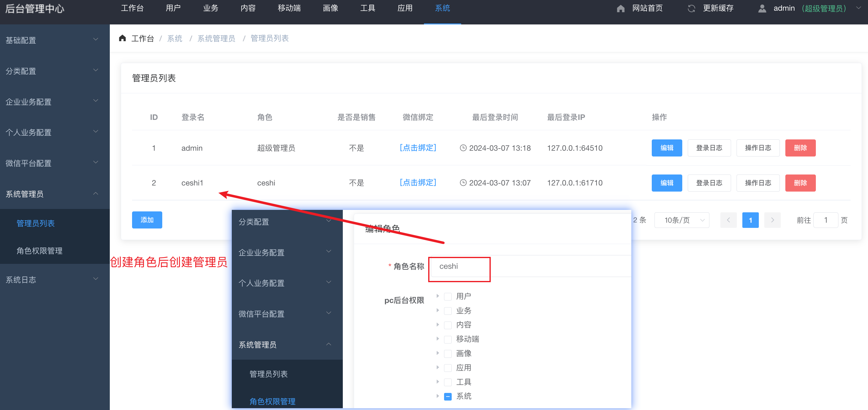The image size is (868, 410).
Task: Click 管理员列表 in the inset screenshot sidebar
Action: pos(268,374)
